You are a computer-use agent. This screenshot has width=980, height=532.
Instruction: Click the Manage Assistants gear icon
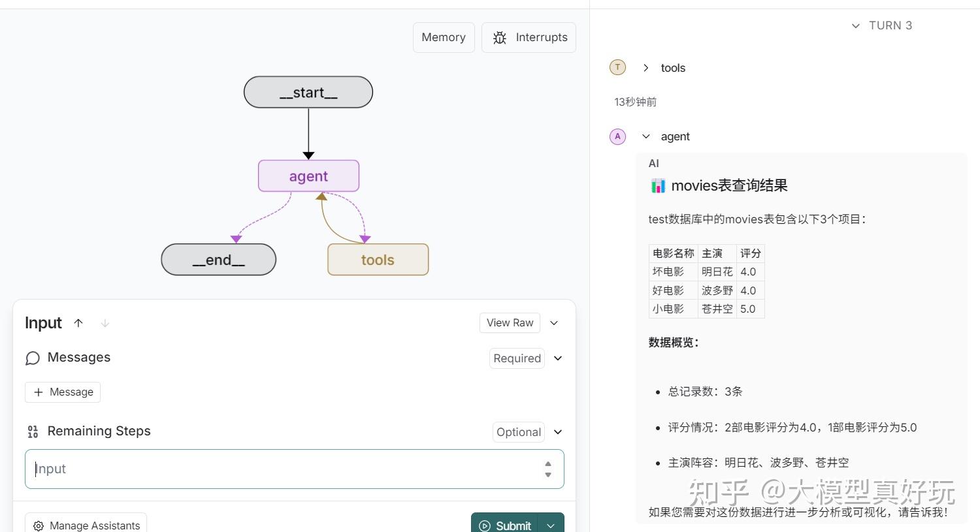click(x=39, y=525)
